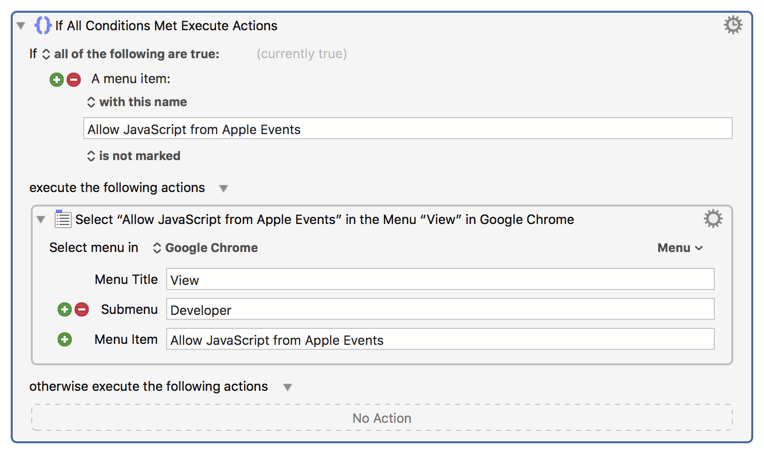The width and height of the screenshot is (764, 457).
Task: Open the Menu dropdown at right
Action: [x=680, y=248]
